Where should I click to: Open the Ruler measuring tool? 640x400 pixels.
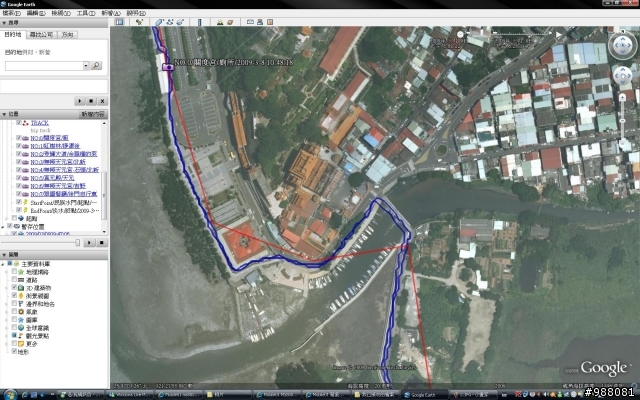tap(200, 22)
